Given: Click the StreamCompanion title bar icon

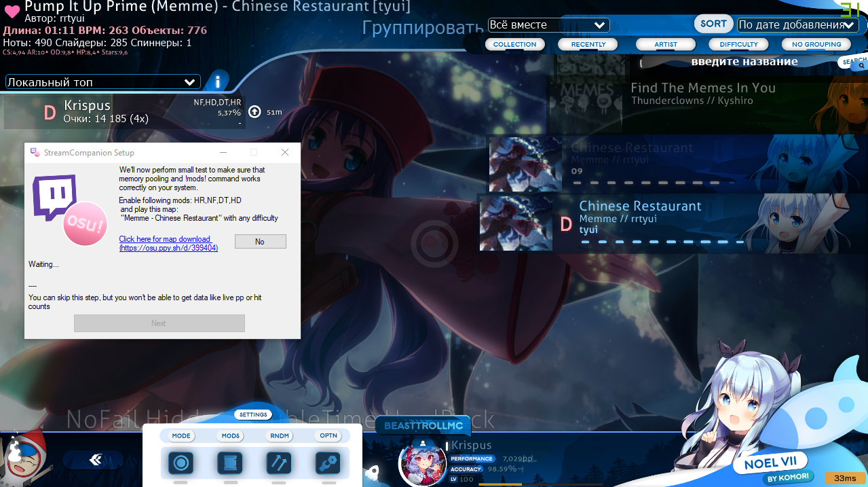Looking at the screenshot, I should (x=35, y=152).
